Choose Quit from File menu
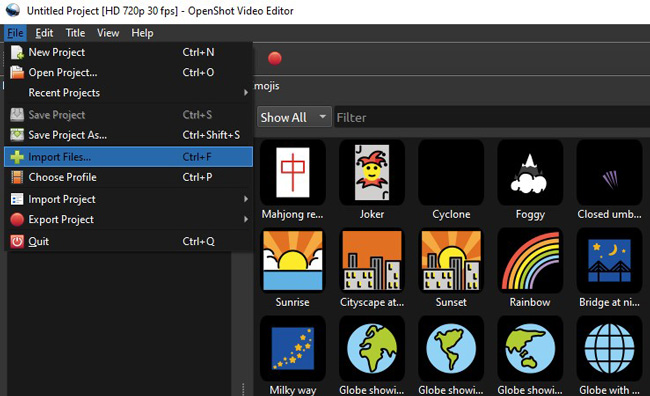This screenshot has height=396, width=650. pyautogui.click(x=129, y=241)
